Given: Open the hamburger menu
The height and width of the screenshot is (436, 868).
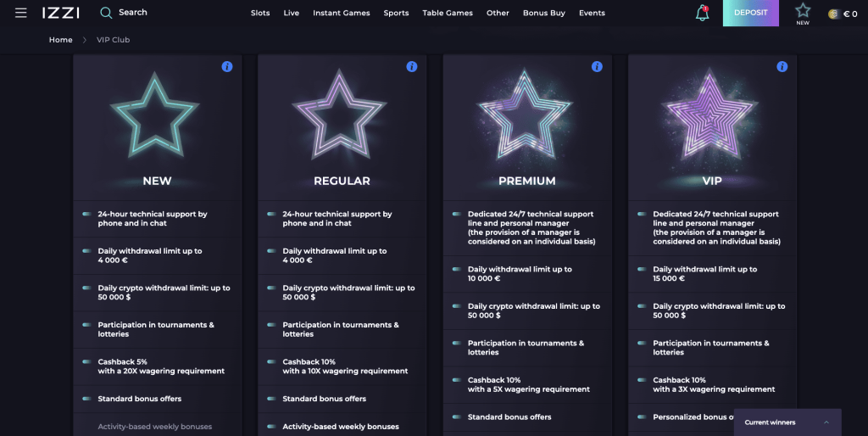Looking at the screenshot, I should 21,13.
